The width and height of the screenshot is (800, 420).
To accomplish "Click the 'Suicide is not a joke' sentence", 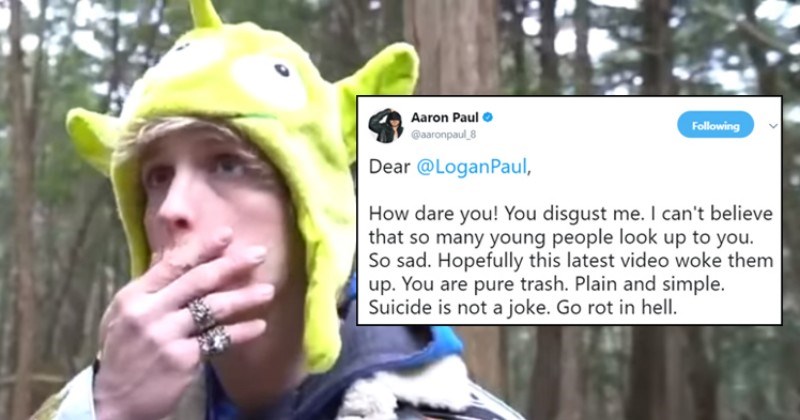I will coord(459,308).
